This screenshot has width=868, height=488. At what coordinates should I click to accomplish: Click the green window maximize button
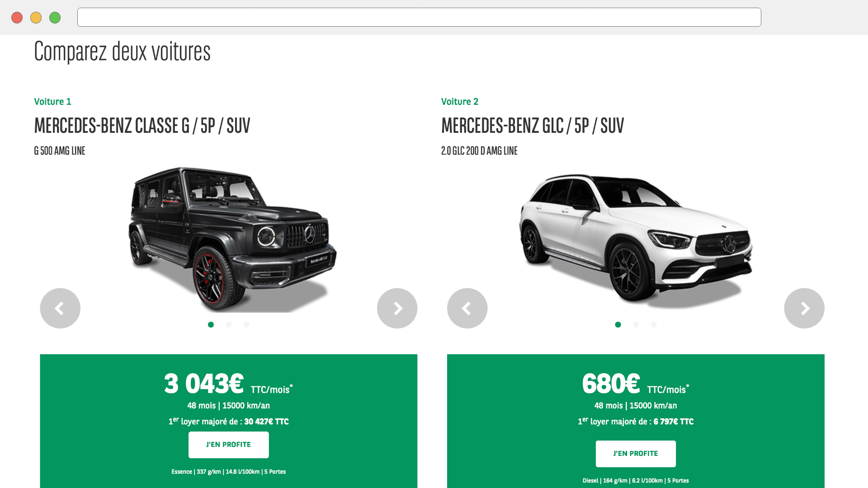pyautogui.click(x=55, y=18)
